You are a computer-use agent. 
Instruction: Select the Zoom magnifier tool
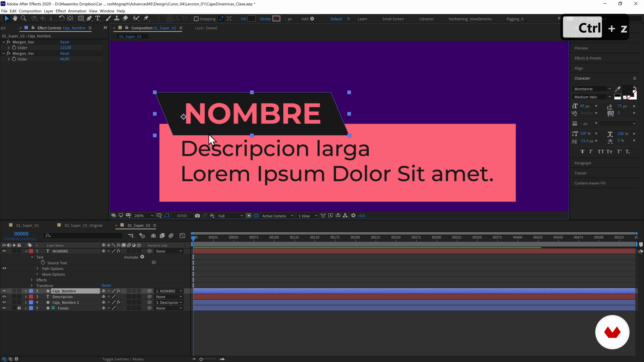tap(23, 18)
